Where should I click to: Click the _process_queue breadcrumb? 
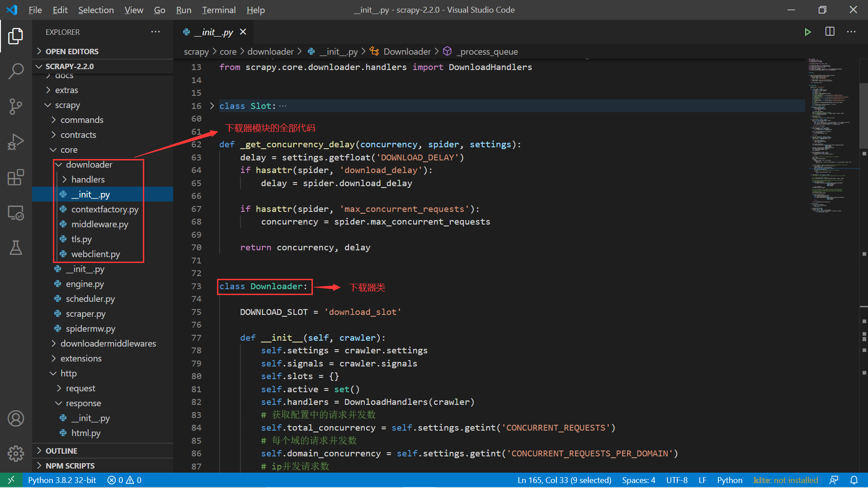coord(487,52)
